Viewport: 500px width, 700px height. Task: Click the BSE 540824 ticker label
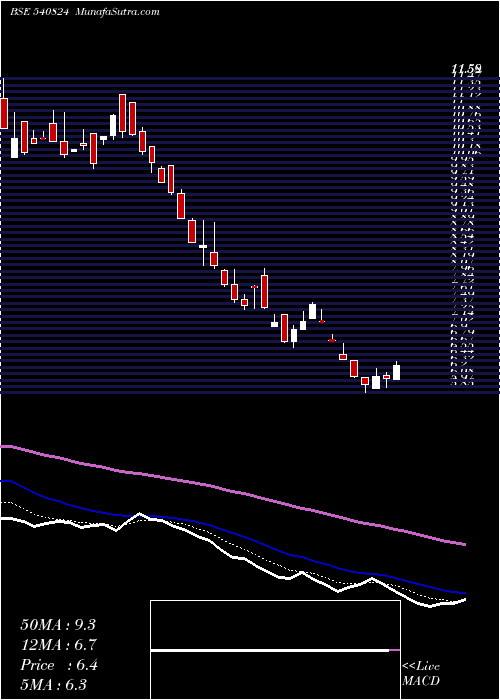click(39, 12)
